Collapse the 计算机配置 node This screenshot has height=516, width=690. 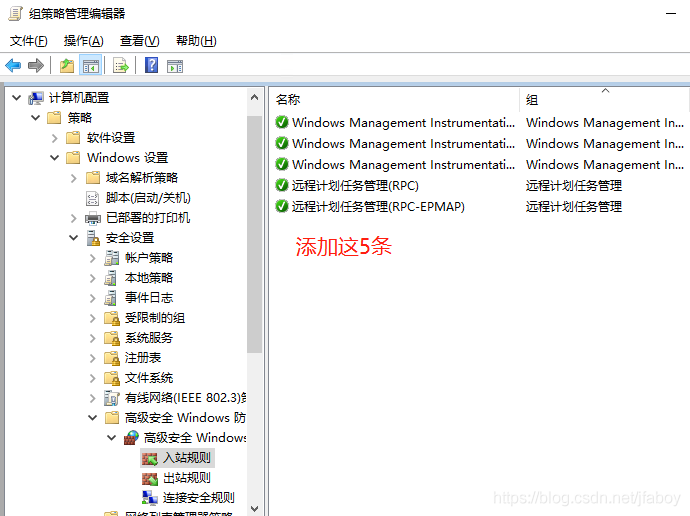click(x=16, y=98)
